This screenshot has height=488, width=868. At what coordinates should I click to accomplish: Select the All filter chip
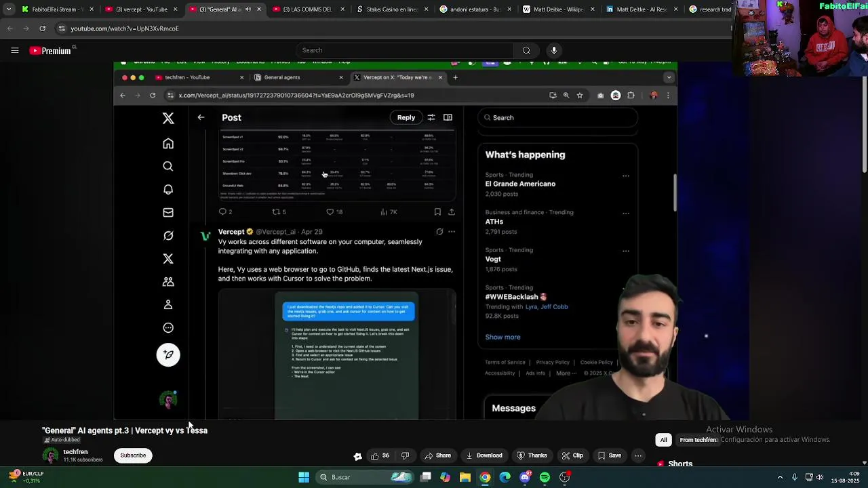663,440
